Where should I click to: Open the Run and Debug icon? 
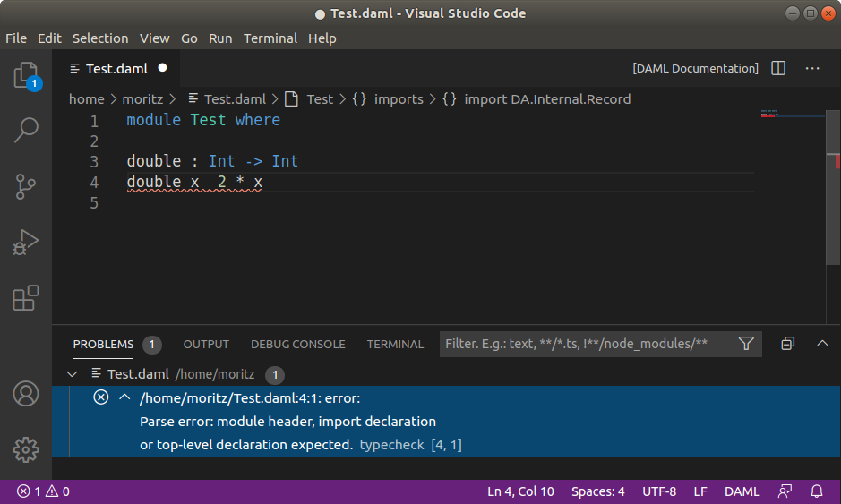[x=26, y=242]
